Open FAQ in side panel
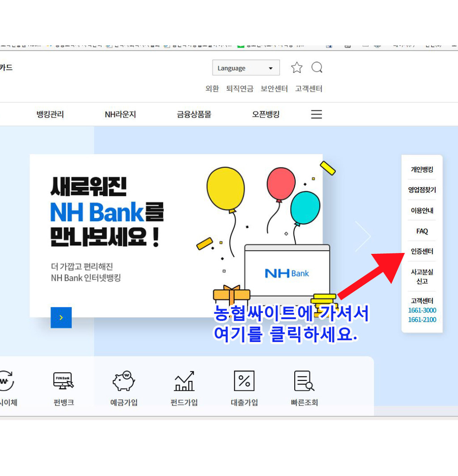This screenshot has width=458, height=476. tap(422, 232)
